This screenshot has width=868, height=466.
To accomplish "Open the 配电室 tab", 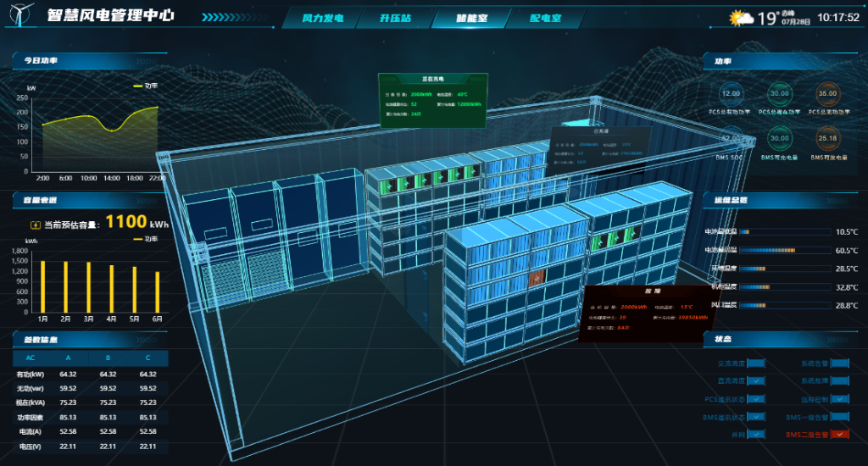I will [x=545, y=18].
